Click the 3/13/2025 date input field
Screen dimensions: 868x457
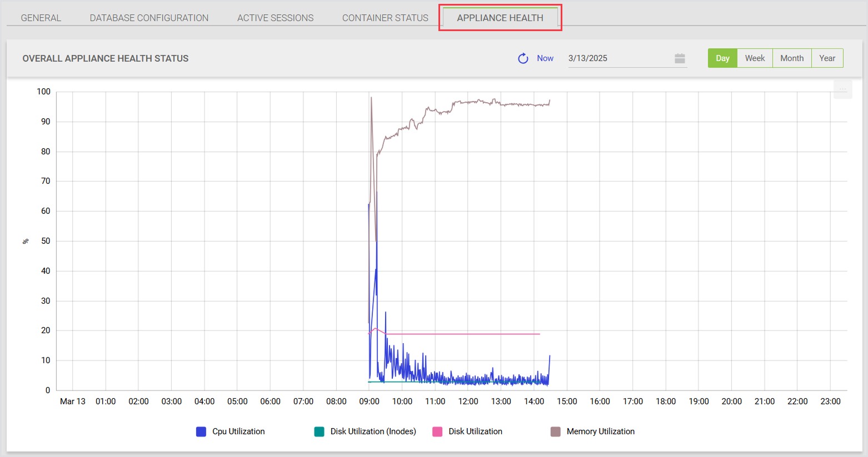pos(617,58)
